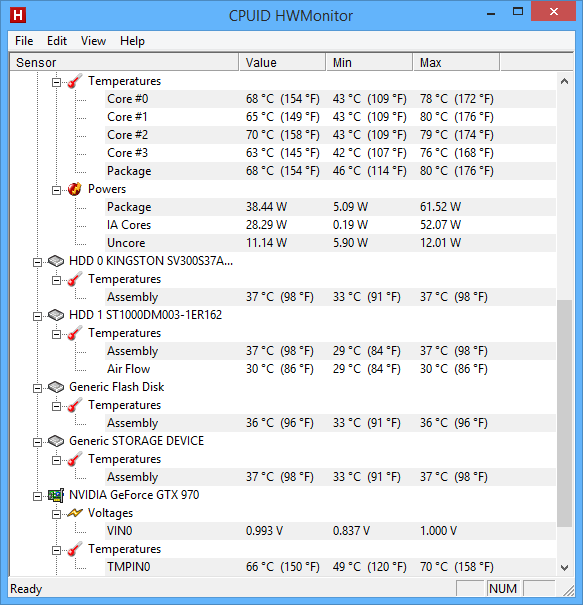Click the Generic Flash Disk drive icon

[56, 387]
